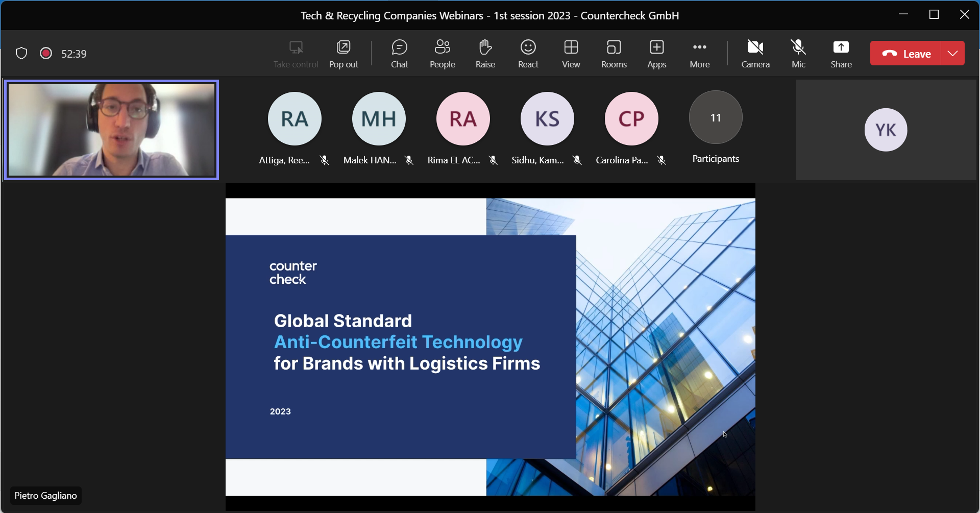
Task: Select Pietro Gagliano's video tile
Action: [x=112, y=130]
